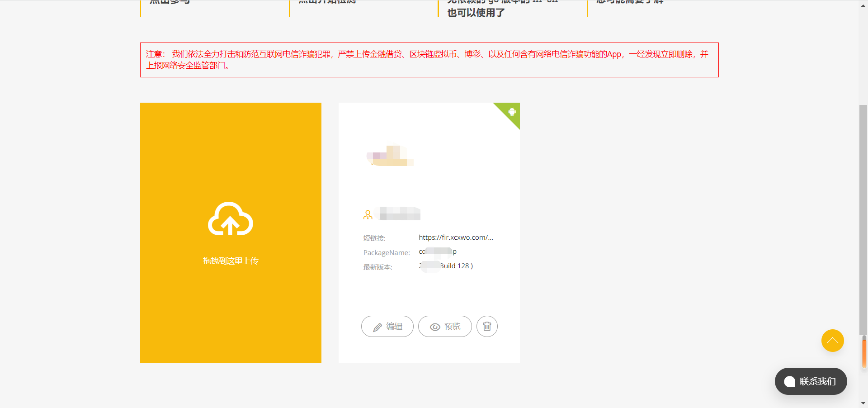Click the scrollbar up arrow

(x=863, y=4)
